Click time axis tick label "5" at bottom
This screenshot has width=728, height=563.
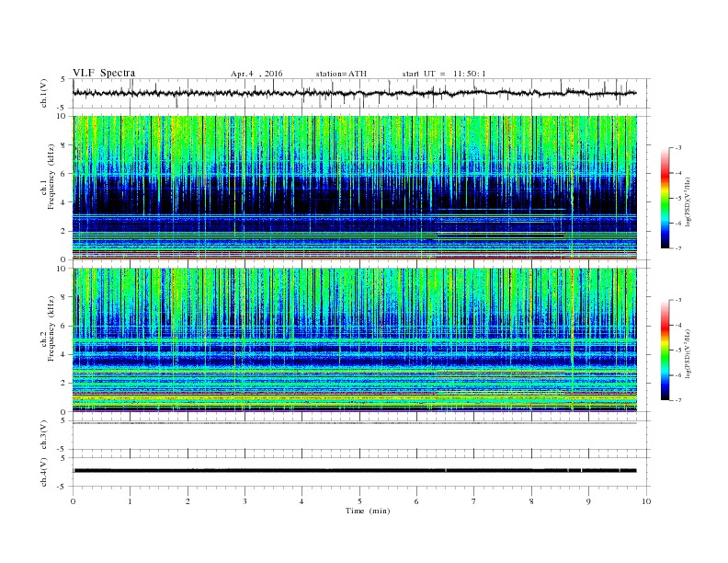[x=359, y=501]
